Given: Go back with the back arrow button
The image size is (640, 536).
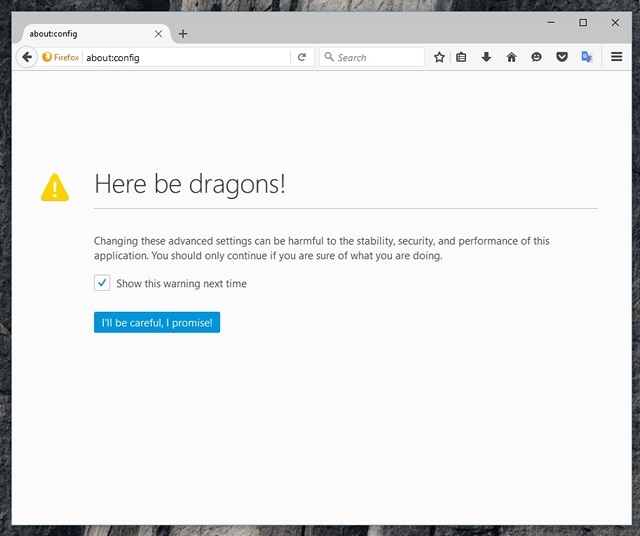Looking at the screenshot, I should (27, 57).
